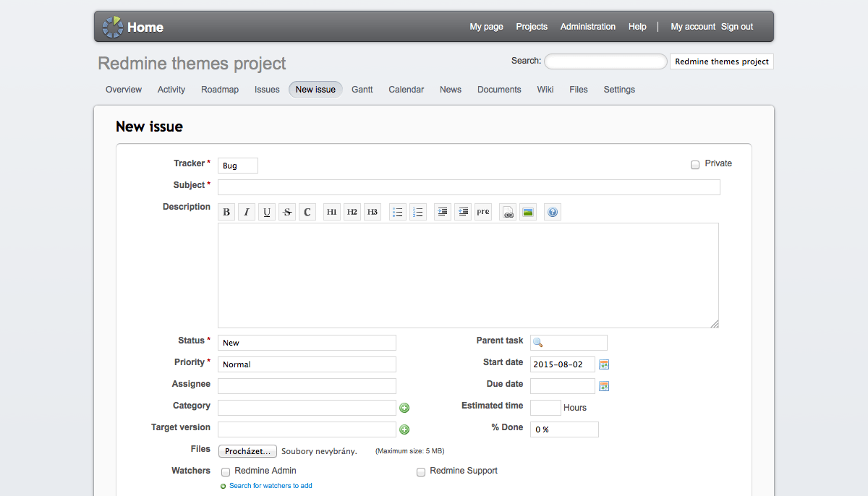Click Search for watchers to add

click(x=271, y=486)
